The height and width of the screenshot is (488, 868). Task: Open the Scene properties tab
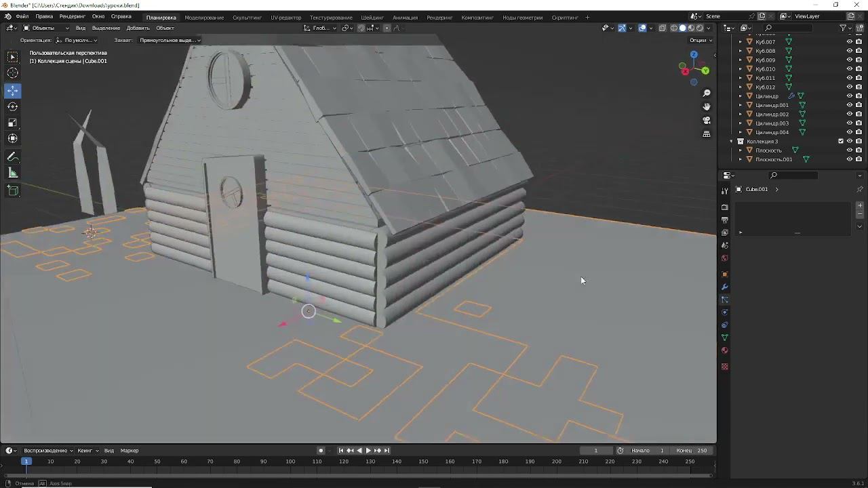pos(725,245)
